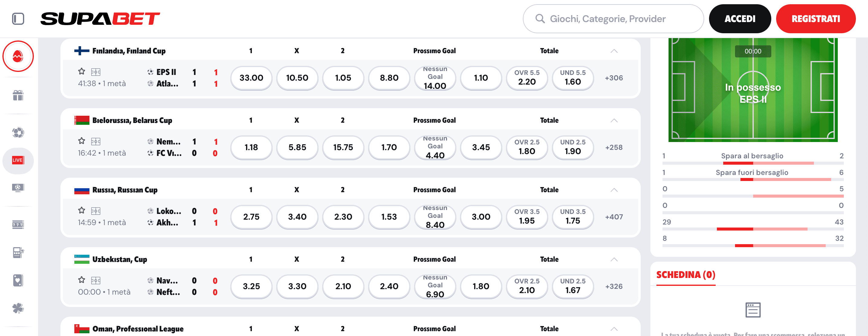Image resolution: width=868 pixels, height=336 pixels.
Task: Select the soccer sports icon
Action: tap(18, 133)
